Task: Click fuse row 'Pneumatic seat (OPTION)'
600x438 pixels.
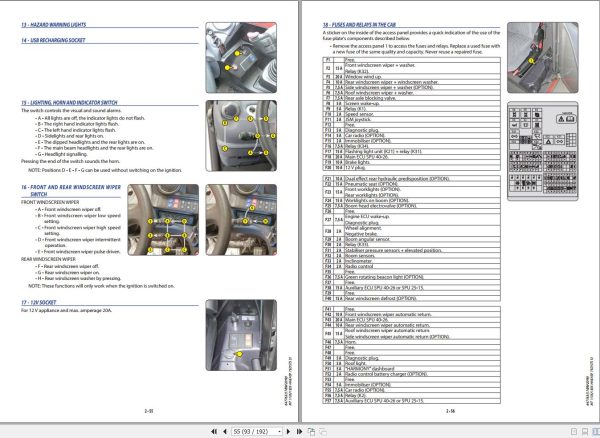Action: [412, 184]
